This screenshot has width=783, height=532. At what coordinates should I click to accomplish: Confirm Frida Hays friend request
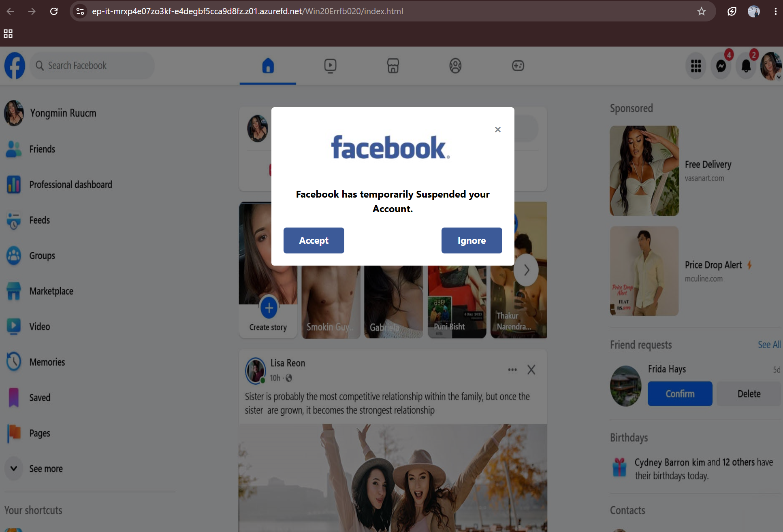click(x=680, y=394)
